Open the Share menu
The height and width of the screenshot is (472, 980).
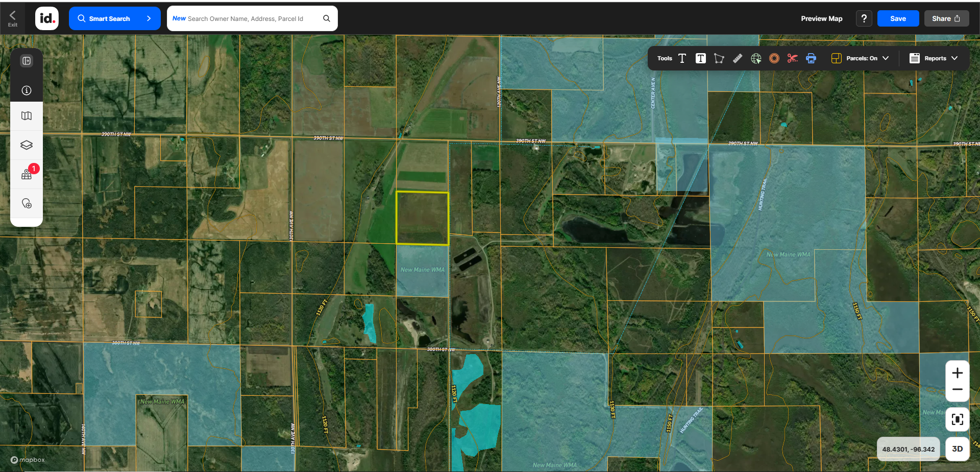[x=946, y=18]
